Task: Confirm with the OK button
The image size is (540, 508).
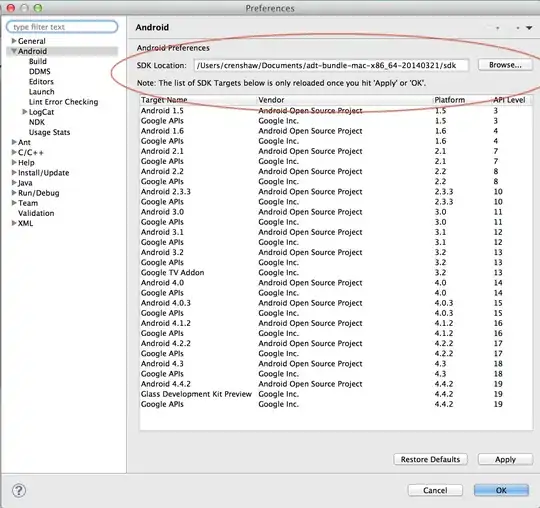Action: (x=501, y=490)
